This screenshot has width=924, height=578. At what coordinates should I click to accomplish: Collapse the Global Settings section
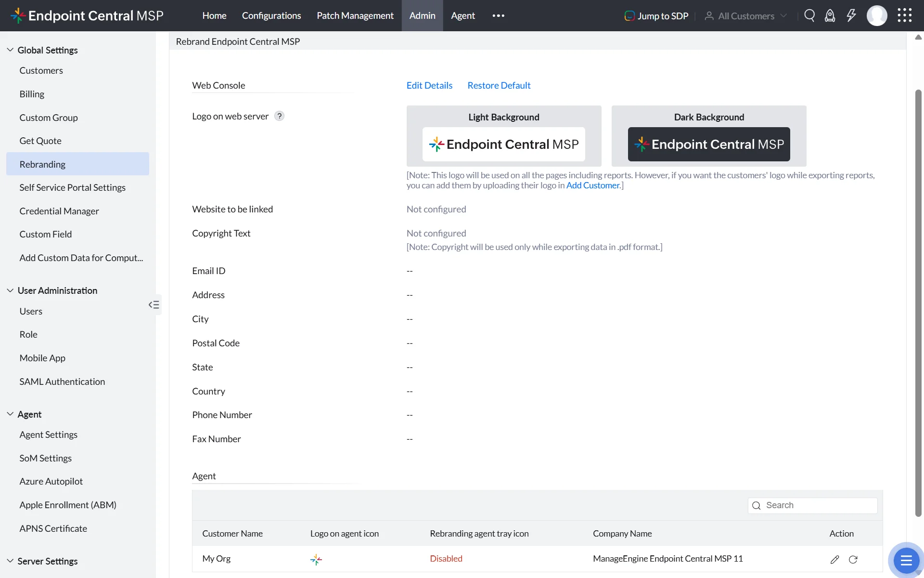click(x=10, y=50)
